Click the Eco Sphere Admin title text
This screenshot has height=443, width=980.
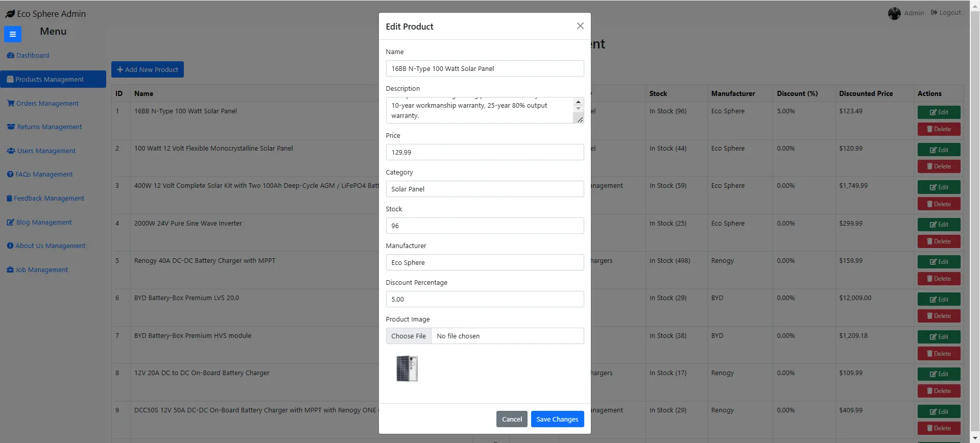coord(51,14)
